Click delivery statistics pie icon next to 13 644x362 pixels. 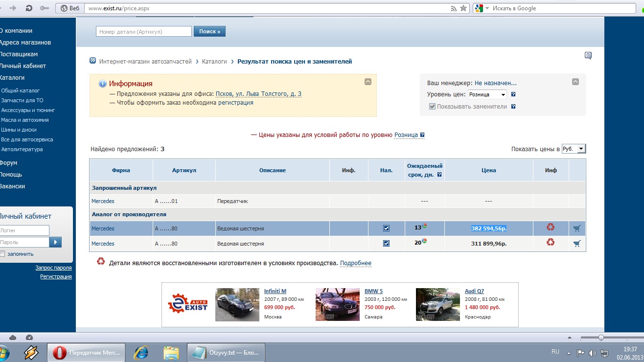pos(425,226)
